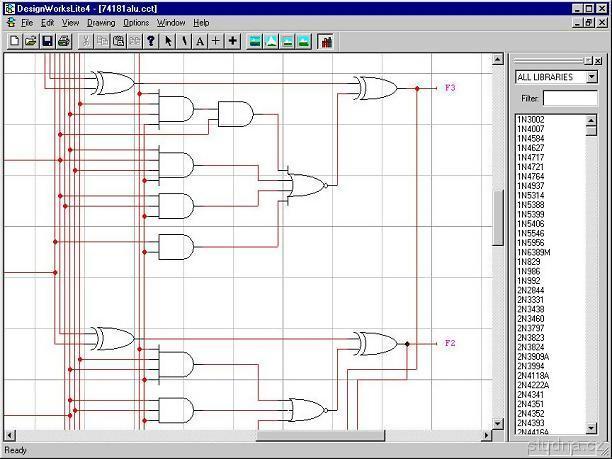Screen dimensions: 612x459
Task: Open the Drawing menu
Action: point(101,22)
